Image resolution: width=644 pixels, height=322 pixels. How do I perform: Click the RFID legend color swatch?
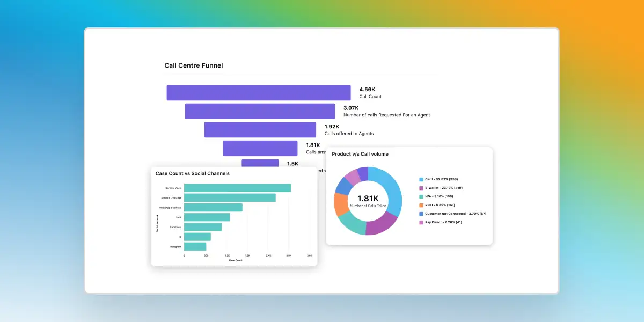[x=421, y=205]
